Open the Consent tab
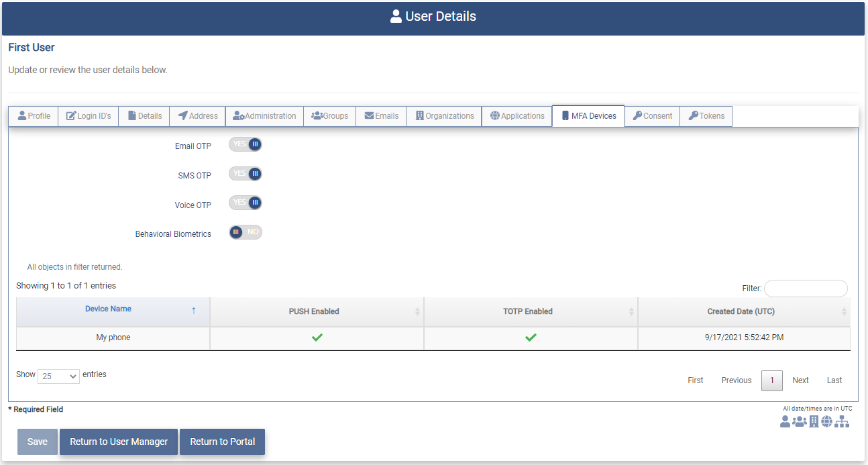 point(652,116)
